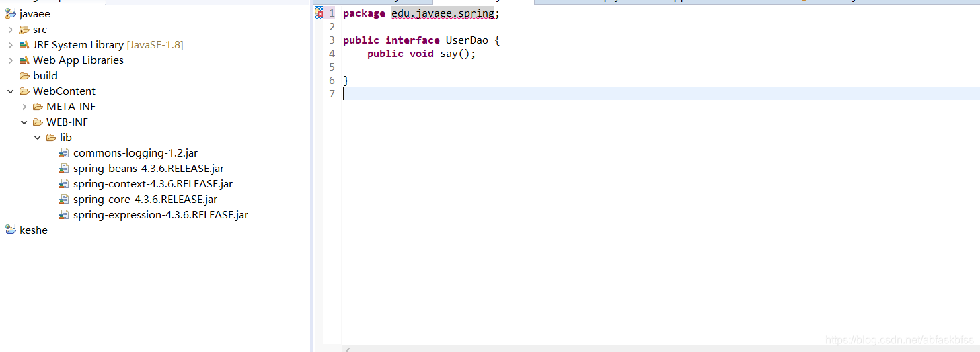Image resolution: width=980 pixels, height=352 pixels.
Task: Collapse the lib folder
Action: click(x=38, y=138)
